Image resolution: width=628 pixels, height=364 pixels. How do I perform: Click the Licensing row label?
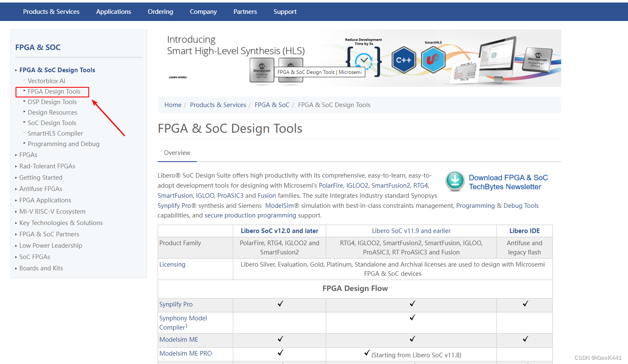(x=172, y=264)
